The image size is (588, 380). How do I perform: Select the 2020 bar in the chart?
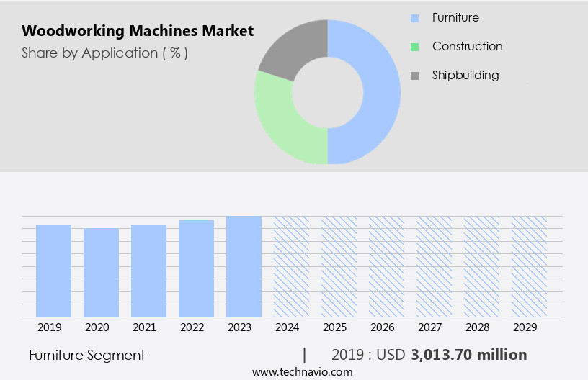point(101,272)
